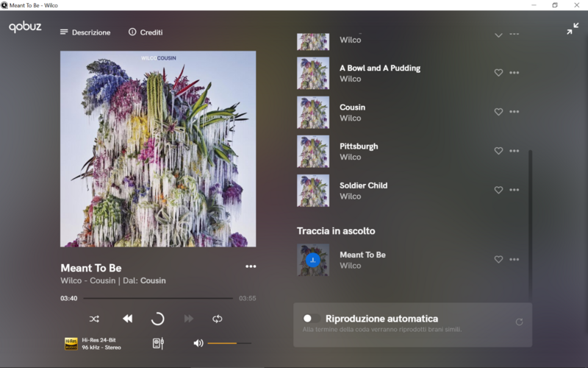Open the Crediti tab
588x368 pixels.
click(x=146, y=32)
